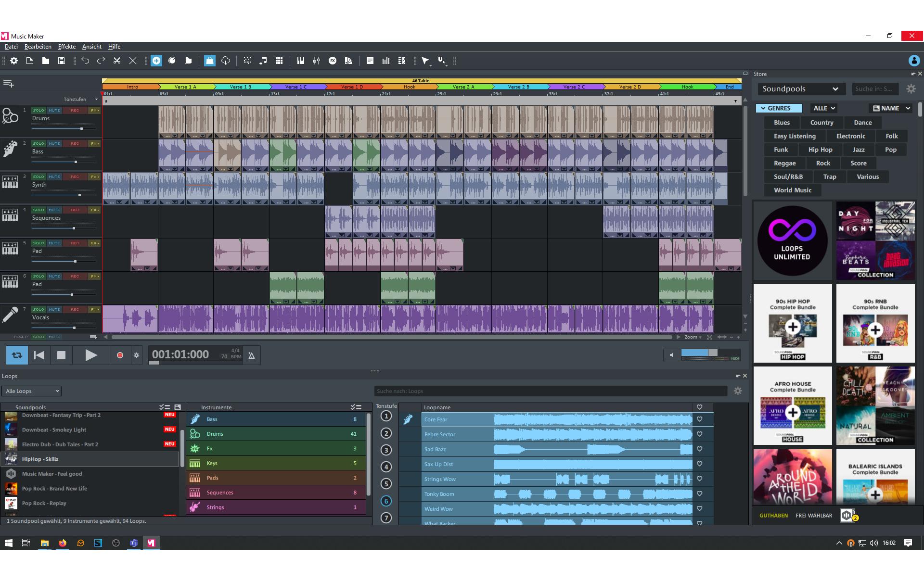
Task: Mute the master volume speaker
Action: 671,355
